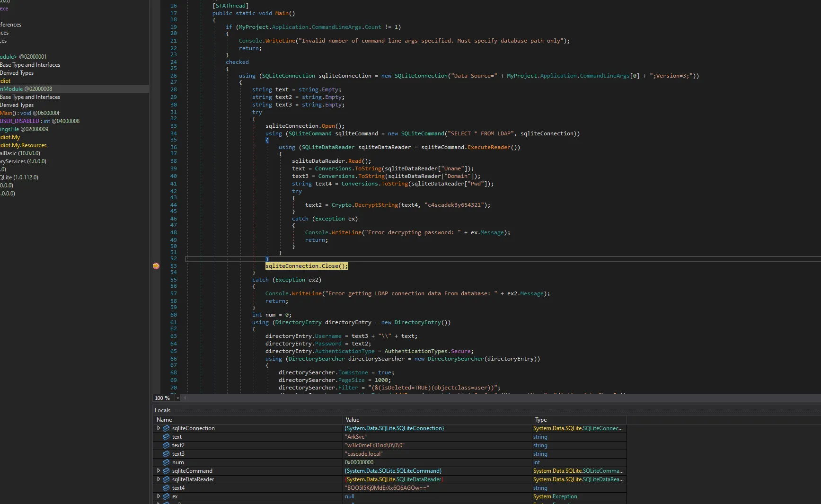Click the Name column header in Locals
Screen dimensions: 821x504
[248, 420]
